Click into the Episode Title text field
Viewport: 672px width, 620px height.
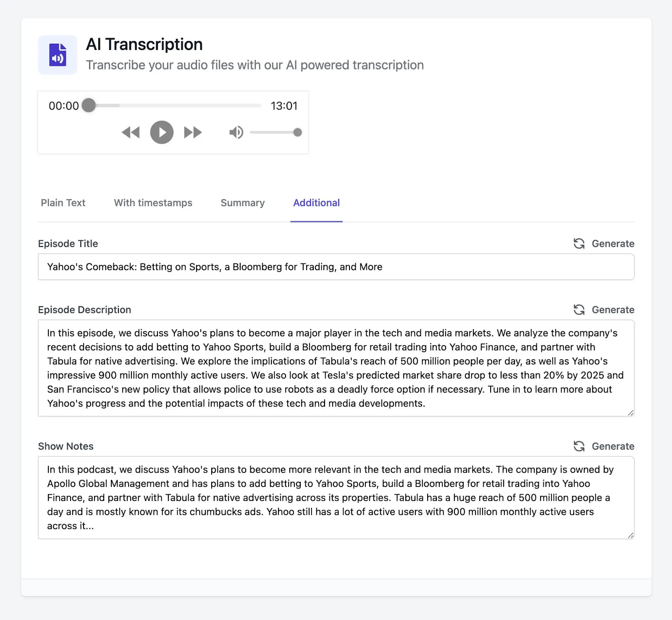coord(336,267)
